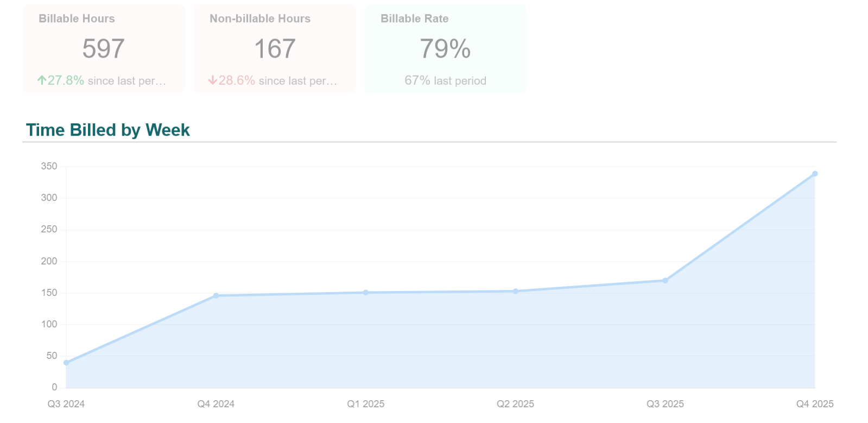
Task: Click the red down arrow in Non-billable Hours
Action: 212,80
